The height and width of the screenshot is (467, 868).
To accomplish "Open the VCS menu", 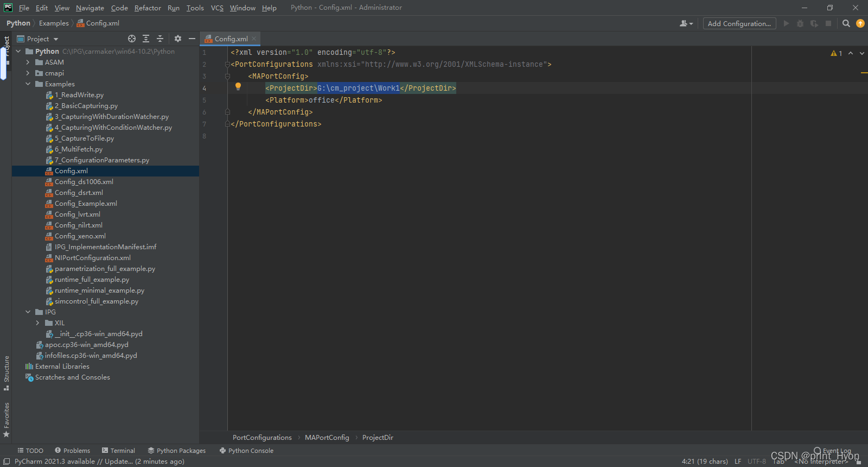I will coord(217,8).
